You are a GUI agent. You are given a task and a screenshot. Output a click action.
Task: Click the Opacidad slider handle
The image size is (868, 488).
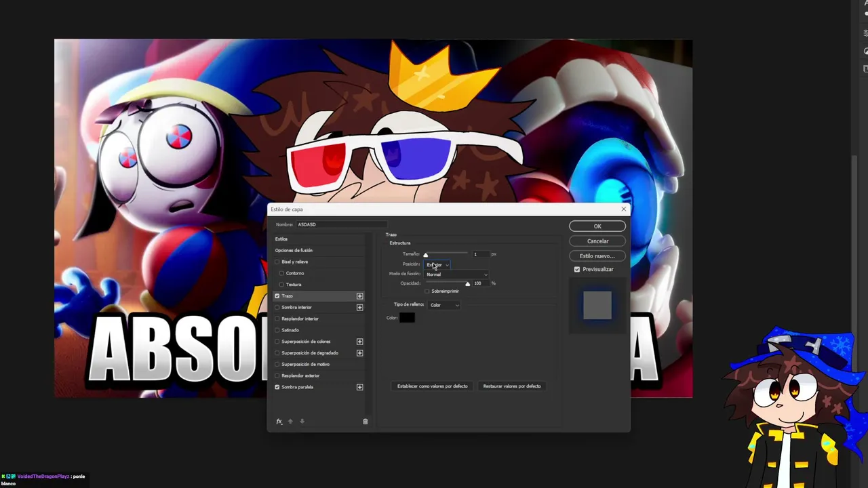click(x=467, y=284)
